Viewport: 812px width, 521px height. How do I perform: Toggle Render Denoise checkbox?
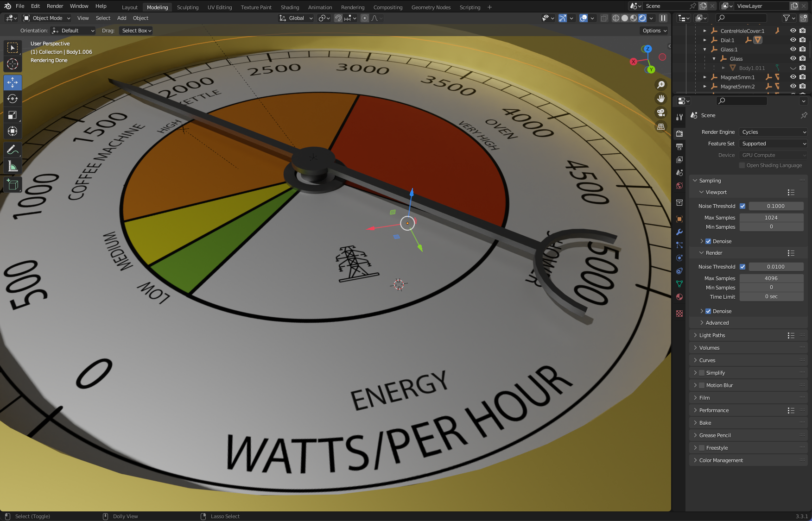(x=708, y=311)
